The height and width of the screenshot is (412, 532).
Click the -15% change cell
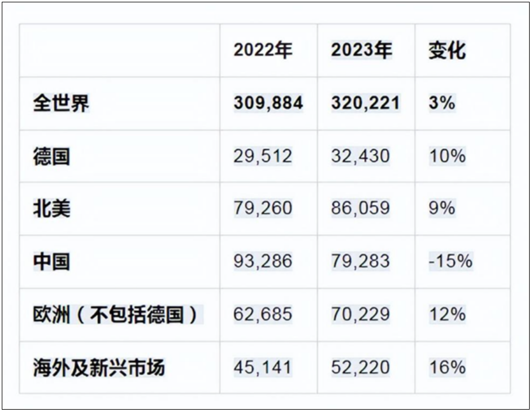pyautogui.click(x=450, y=261)
